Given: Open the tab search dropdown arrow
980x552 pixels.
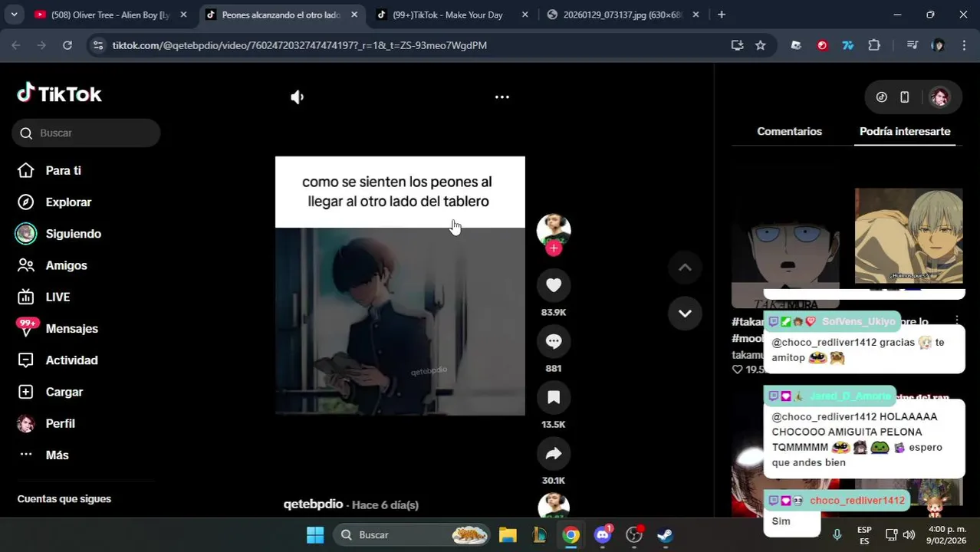Looking at the screenshot, I should tap(14, 15).
